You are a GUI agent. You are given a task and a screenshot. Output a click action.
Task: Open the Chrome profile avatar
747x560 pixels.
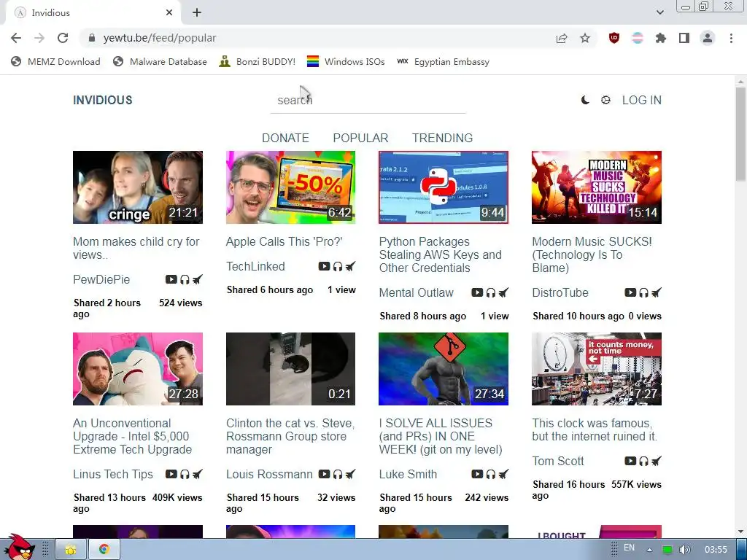click(x=708, y=38)
